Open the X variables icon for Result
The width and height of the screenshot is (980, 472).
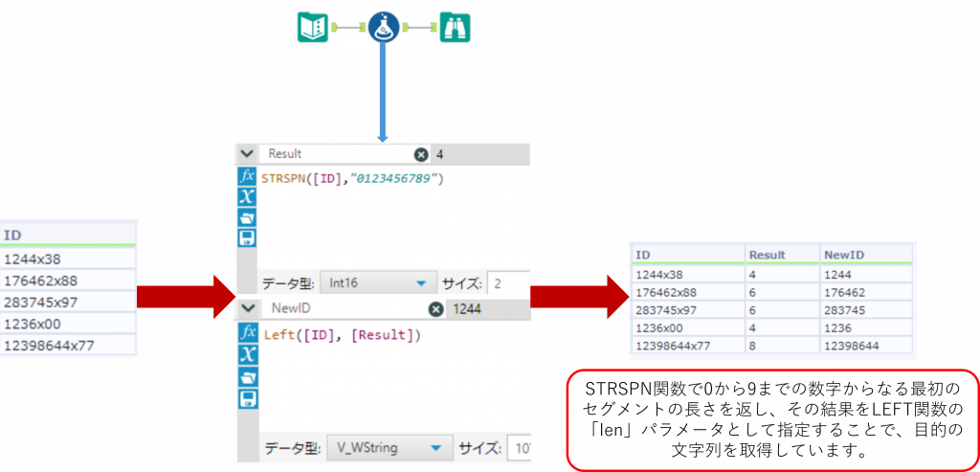point(245,197)
